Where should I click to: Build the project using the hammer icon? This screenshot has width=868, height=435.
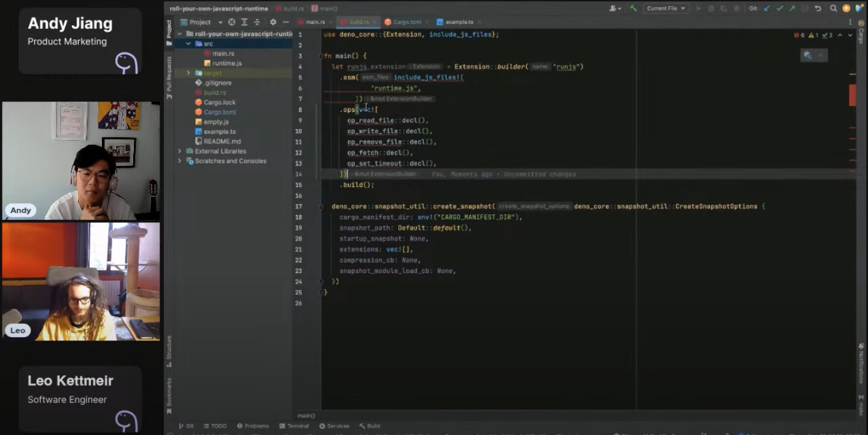633,9
